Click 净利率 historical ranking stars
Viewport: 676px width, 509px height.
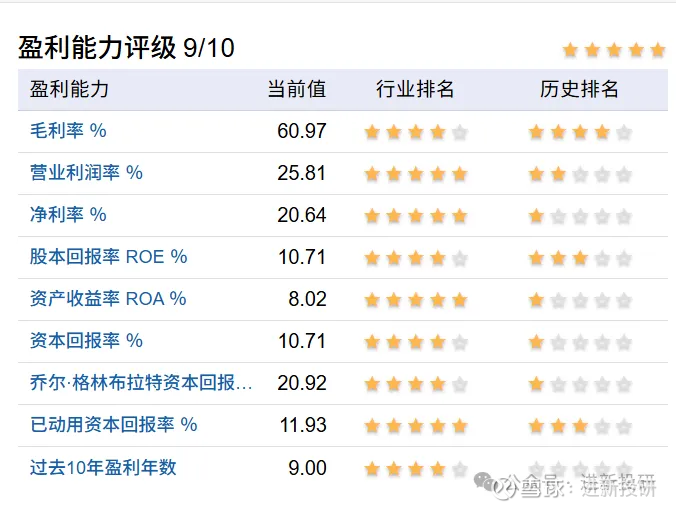[580, 215]
